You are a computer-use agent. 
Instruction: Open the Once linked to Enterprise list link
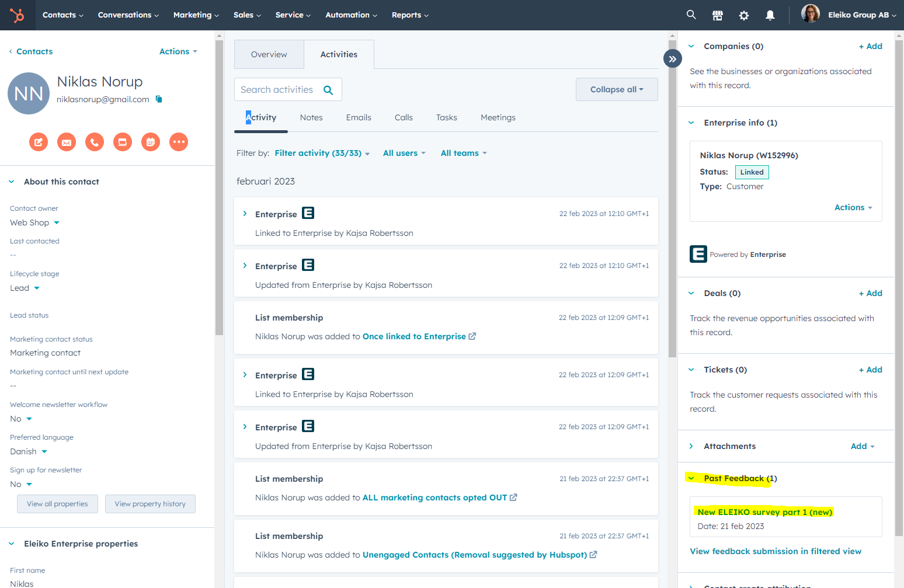point(414,336)
